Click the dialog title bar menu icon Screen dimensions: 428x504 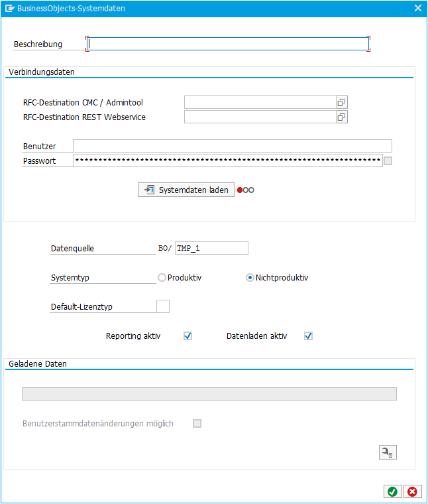pos(10,9)
